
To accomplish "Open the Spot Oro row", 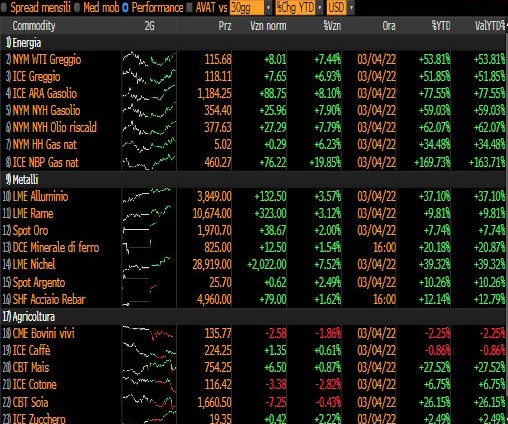I will 254,230.
